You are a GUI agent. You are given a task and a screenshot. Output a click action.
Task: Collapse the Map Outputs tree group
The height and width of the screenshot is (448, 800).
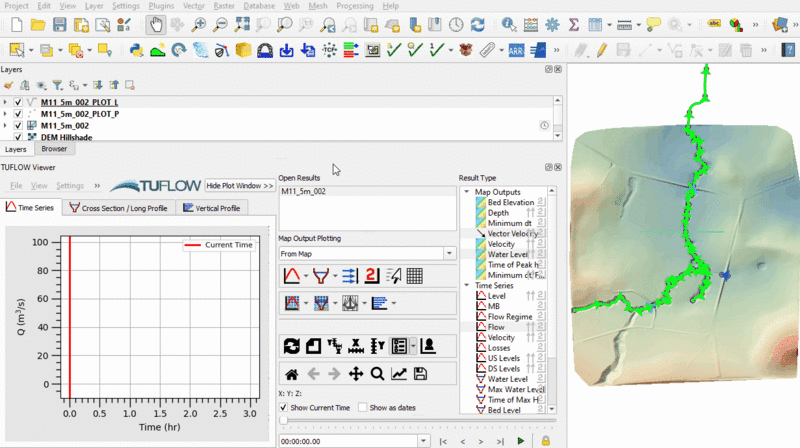[465, 192]
